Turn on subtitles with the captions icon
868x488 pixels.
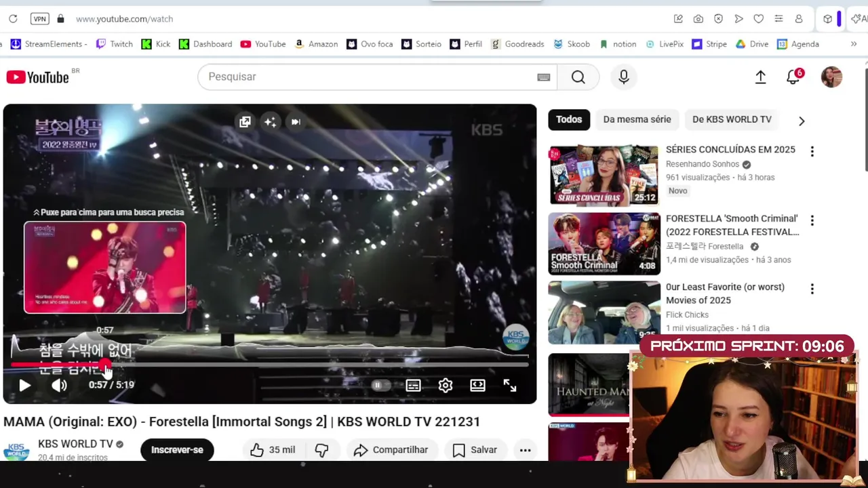pyautogui.click(x=413, y=385)
